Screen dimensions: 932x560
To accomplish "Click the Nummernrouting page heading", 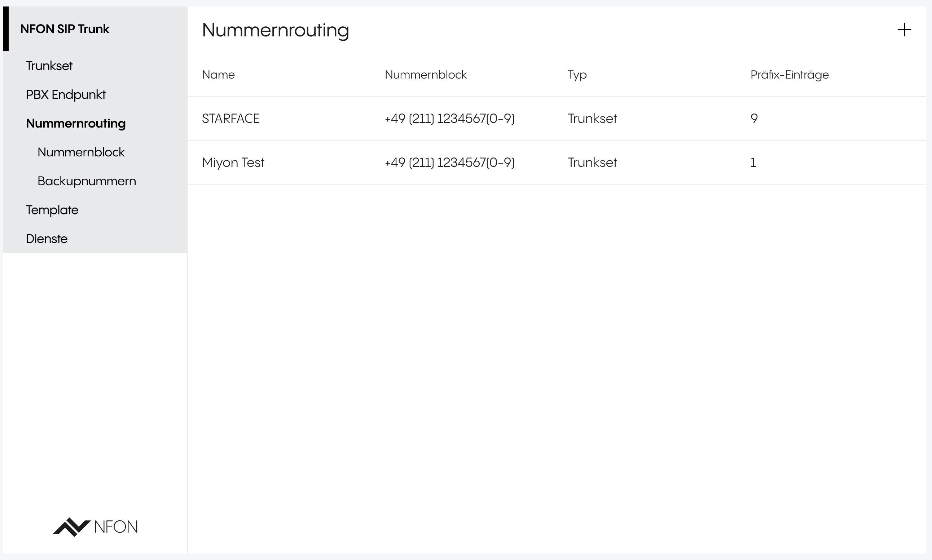I will point(275,30).
